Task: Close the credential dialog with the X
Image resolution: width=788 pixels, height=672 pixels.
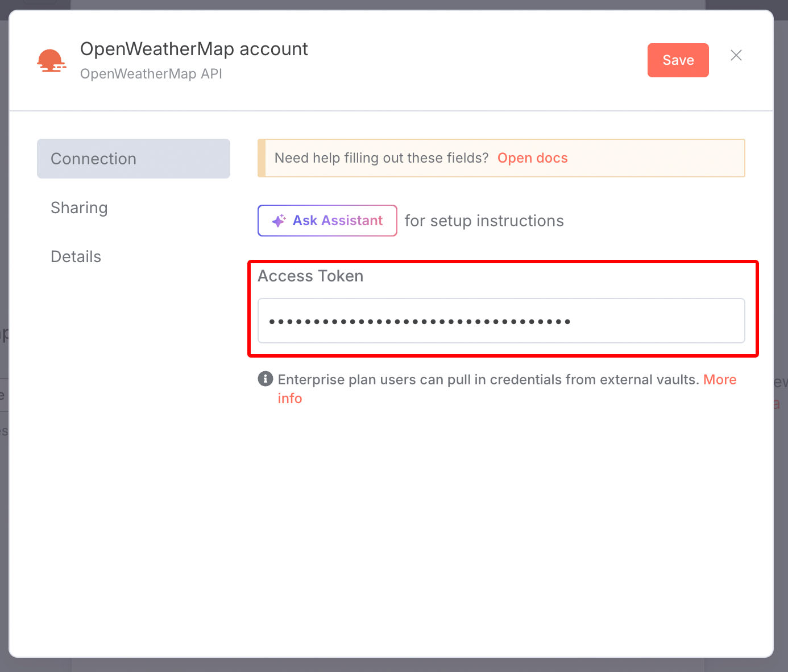Action: (736, 55)
